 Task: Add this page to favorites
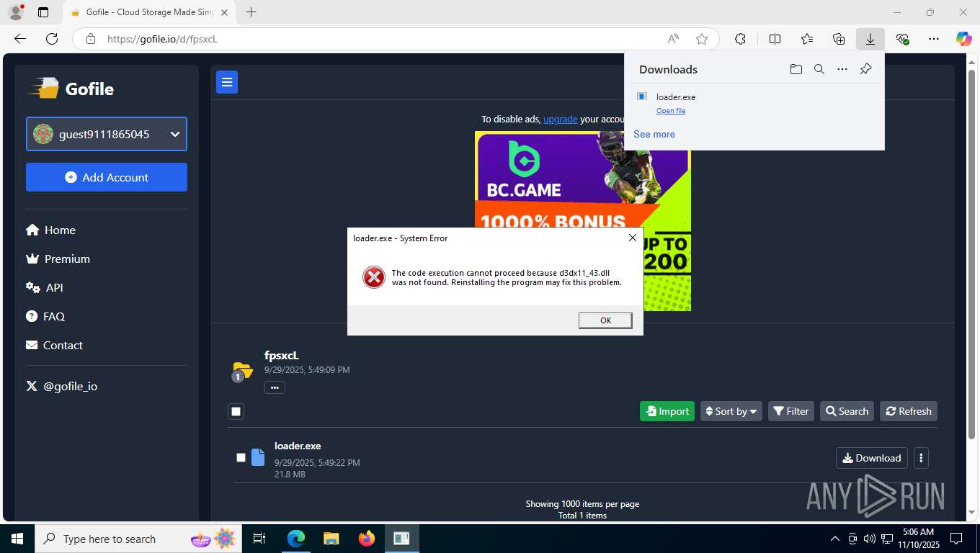pos(702,39)
